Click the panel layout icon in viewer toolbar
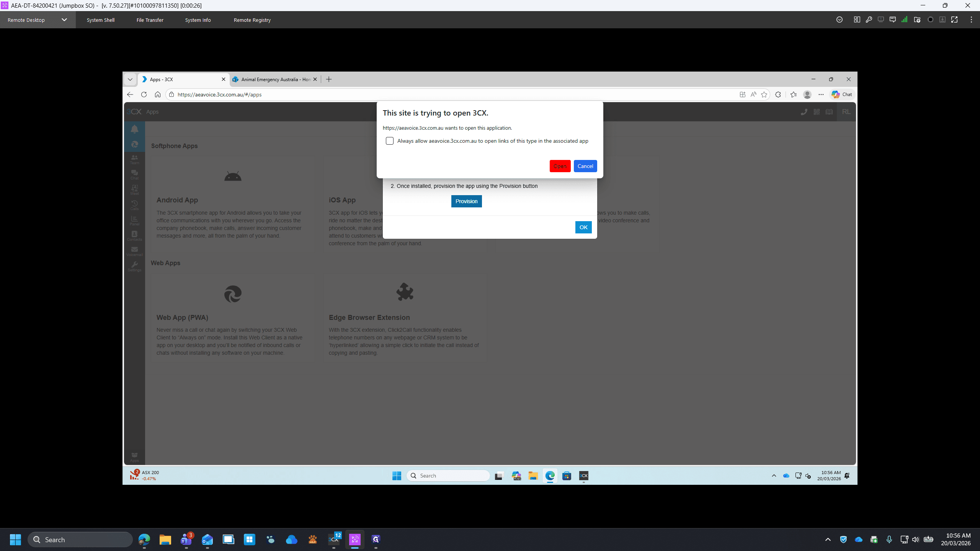This screenshot has width=980, height=551. pyautogui.click(x=857, y=20)
